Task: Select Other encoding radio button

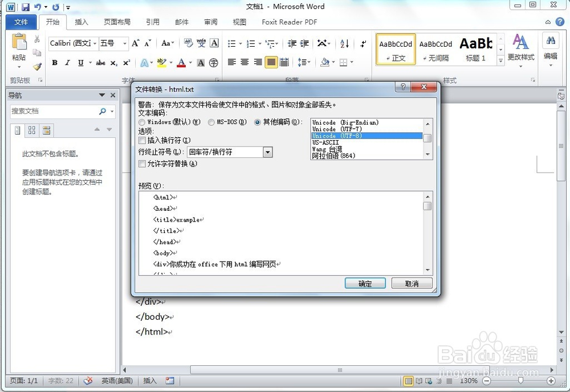Action: tap(258, 122)
